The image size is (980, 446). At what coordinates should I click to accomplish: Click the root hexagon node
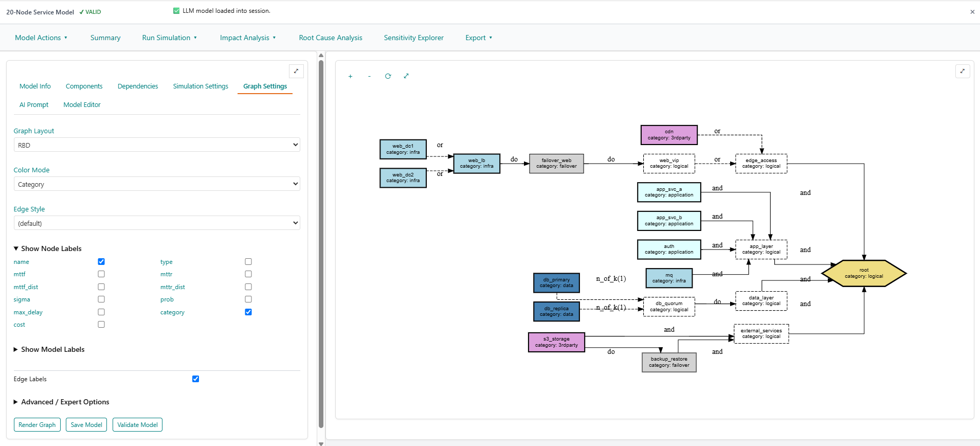[864, 273]
